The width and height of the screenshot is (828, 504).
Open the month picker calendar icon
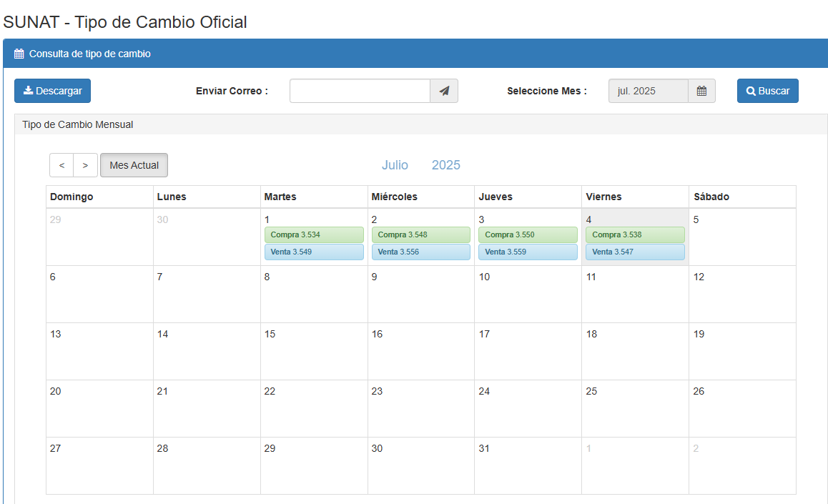(x=701, y=91)
